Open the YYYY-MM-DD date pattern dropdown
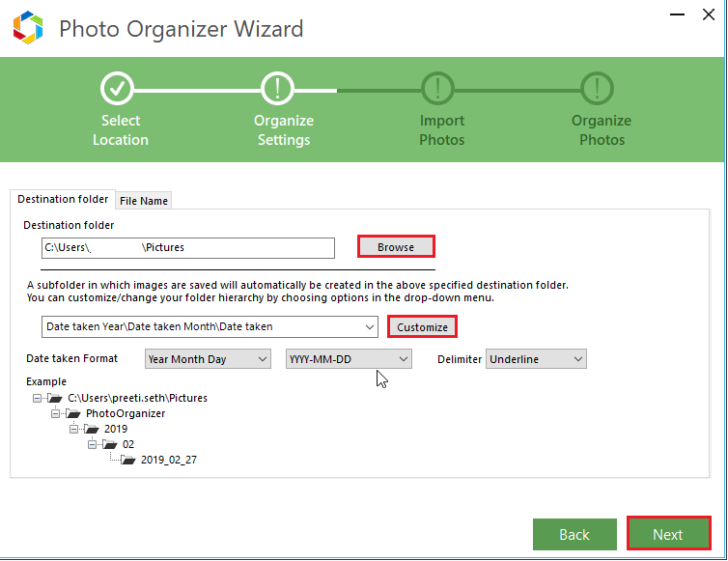The image size is (728, 561). (x=349, y=359)
